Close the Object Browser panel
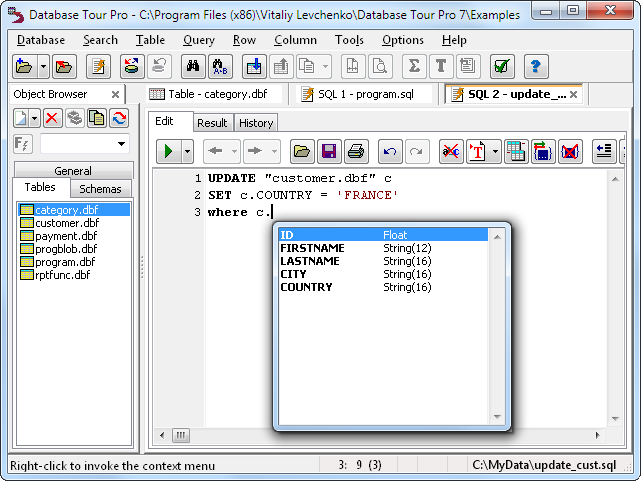Viewport: 641px width, 481px height. coord(116,95)
